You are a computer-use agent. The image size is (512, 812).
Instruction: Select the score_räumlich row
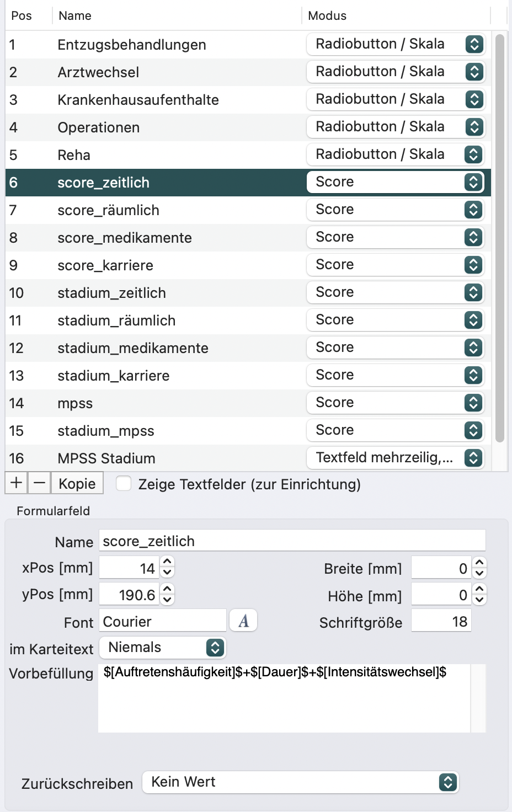pos(248,210)
